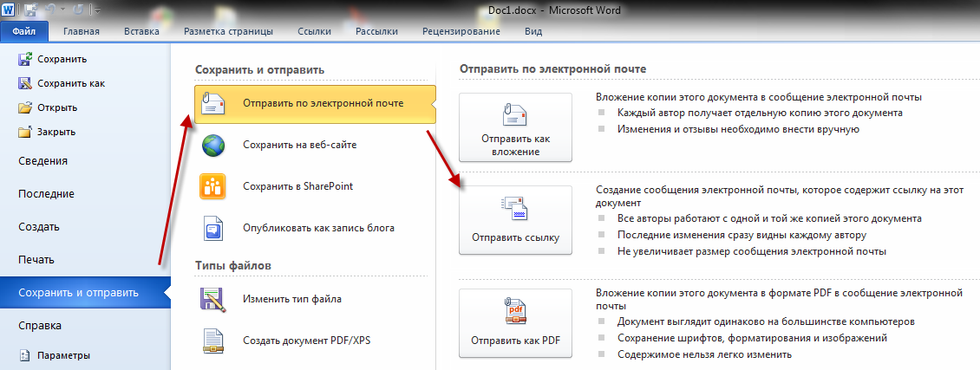The height and width of the screenshot is (370, 980).
Task: Click the orange SharePoint icon
Action: point(212,186)
